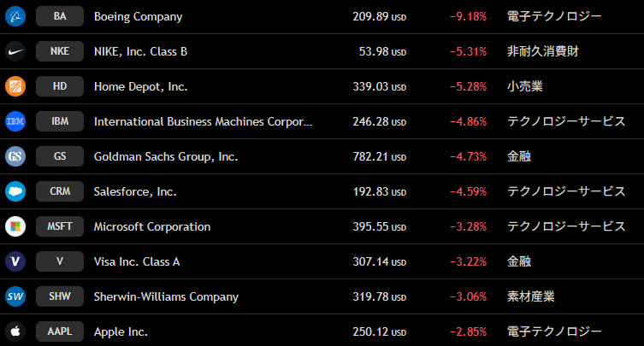Screen dimensions: 644x346
Task: Click the Microsoft four-square logo icon
Action: pos(15,226)
